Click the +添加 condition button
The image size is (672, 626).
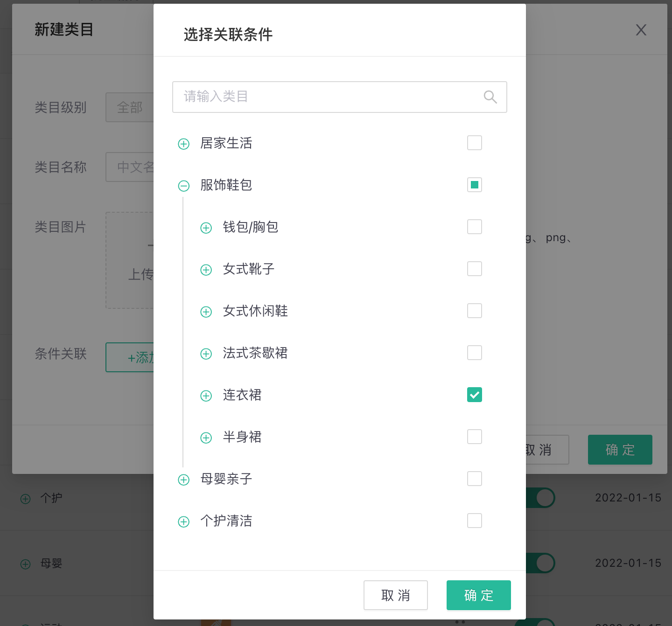coord(130,357)
